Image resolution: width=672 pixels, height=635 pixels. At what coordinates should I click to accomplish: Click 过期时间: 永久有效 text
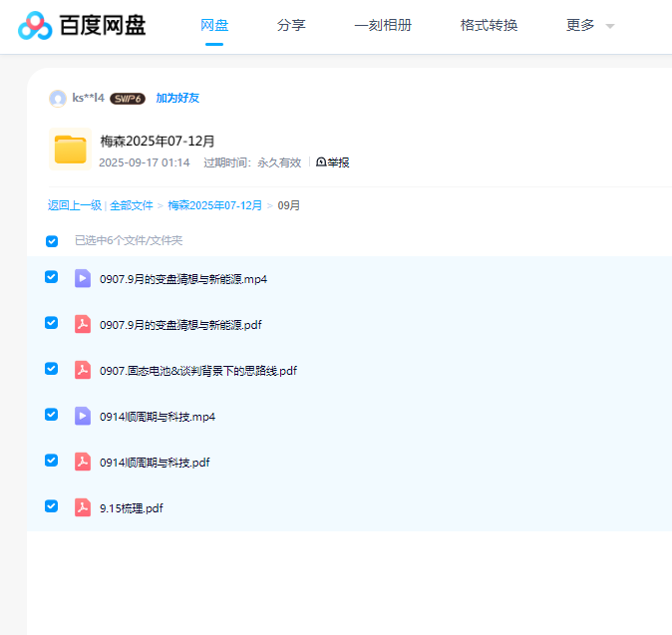tap(252, 162)
